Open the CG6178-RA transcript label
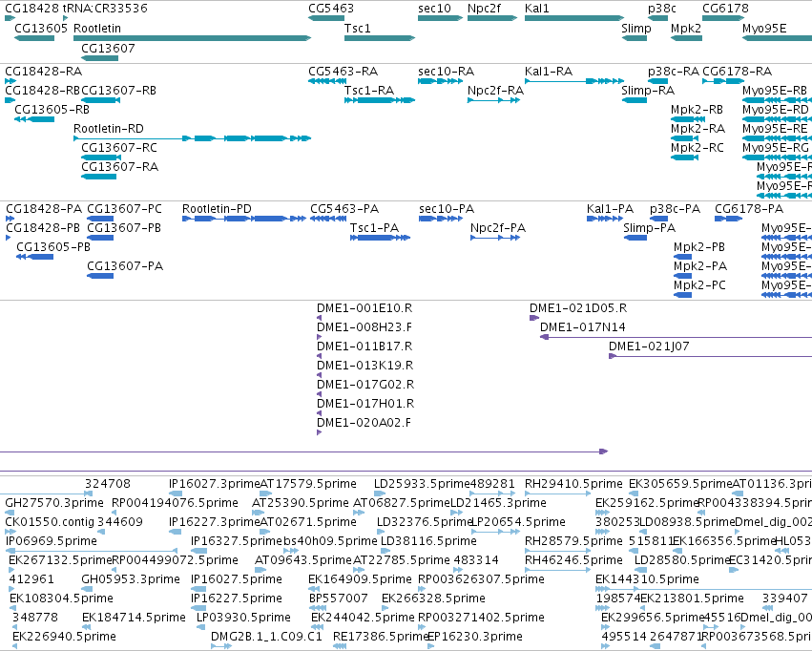Viewport: 812px width, 651px height. (737, 72)
